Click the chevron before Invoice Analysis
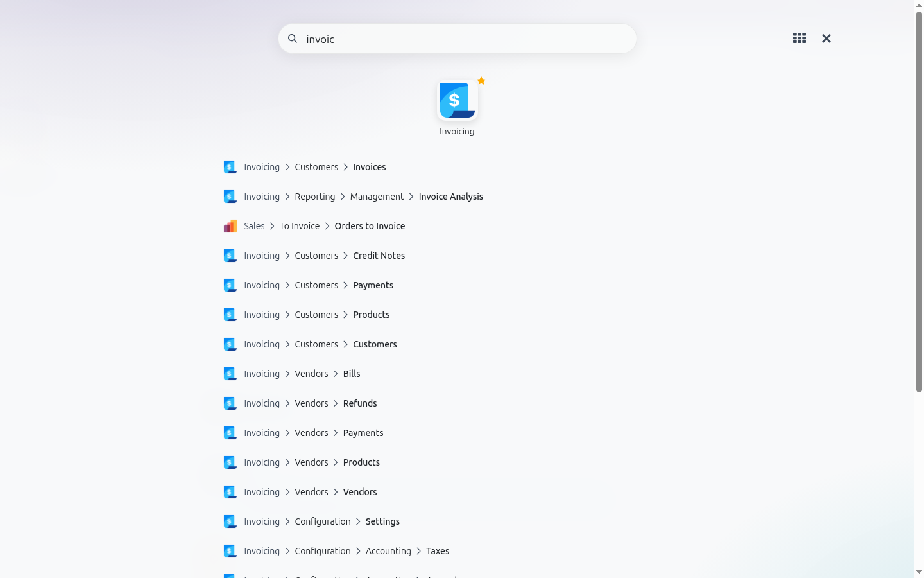This screenshot has height=578, width=924. (x=411, y=197)
